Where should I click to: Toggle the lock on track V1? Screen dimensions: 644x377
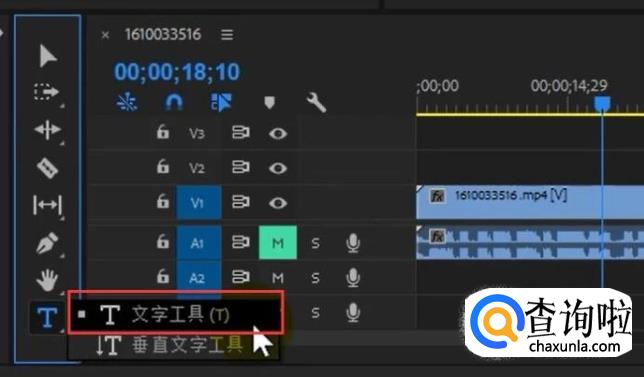coord(163,201)
